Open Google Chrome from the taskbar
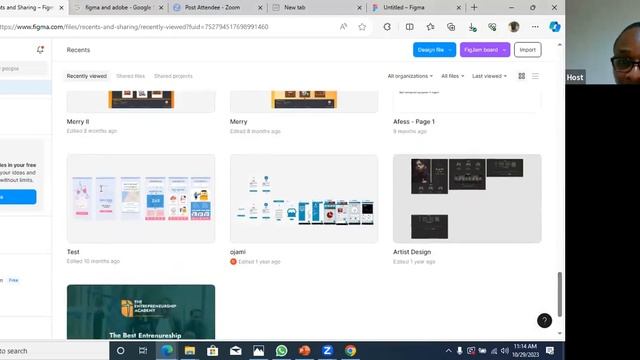The width and height of the screenshot is (640, 360). 350,351
